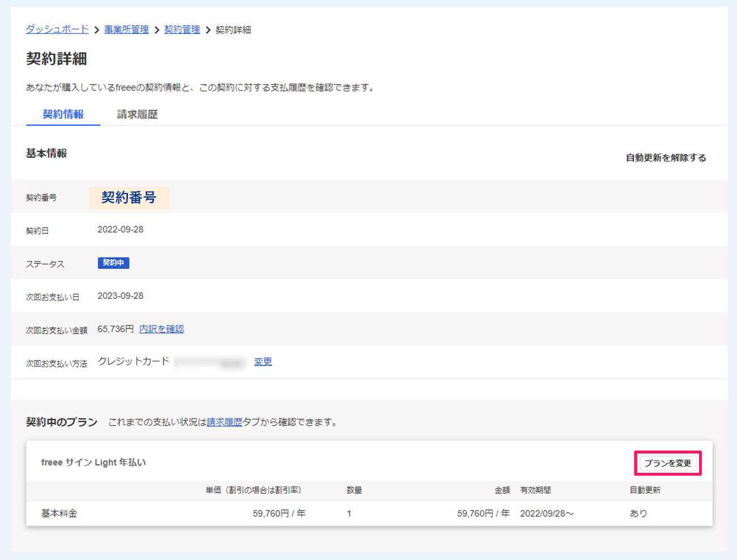Click 変更 link for payment method
Screen dimensions: 737x560
tap(263, 362)
